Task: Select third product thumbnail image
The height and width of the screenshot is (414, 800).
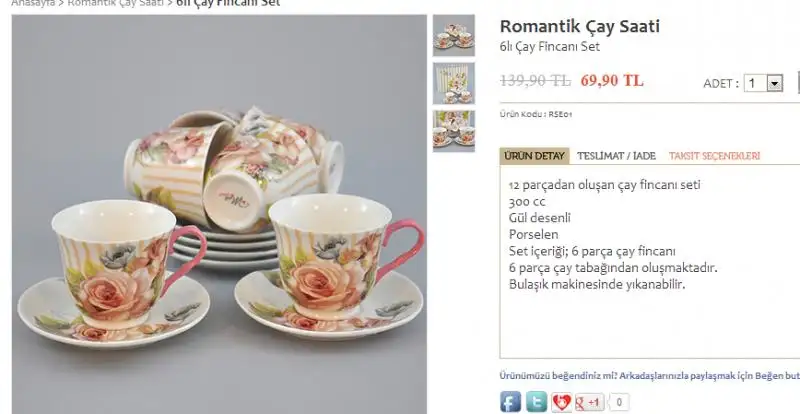Action: pyautogui.click(x=454, y=131)
